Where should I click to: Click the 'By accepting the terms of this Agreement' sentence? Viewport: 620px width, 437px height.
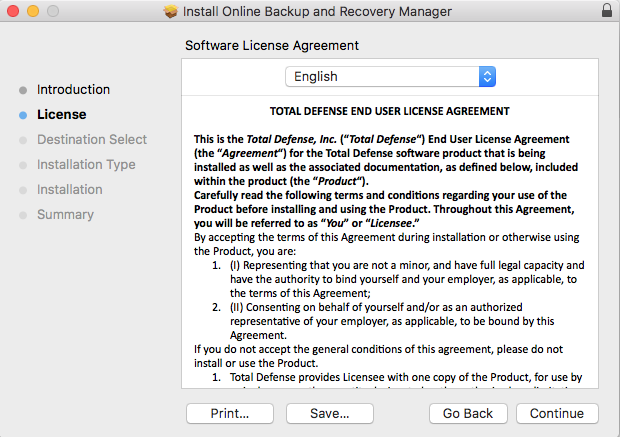click(x=386, y=244)
